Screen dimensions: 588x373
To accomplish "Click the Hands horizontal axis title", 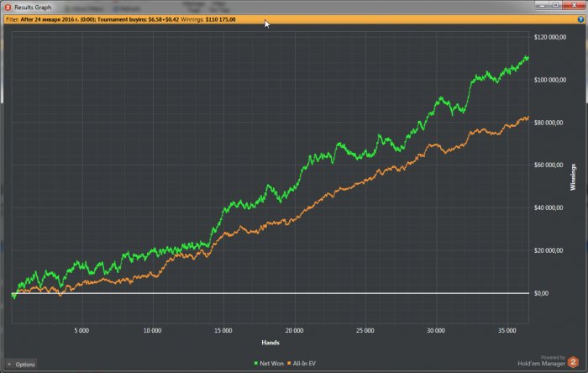I will (x=270, y=342).
